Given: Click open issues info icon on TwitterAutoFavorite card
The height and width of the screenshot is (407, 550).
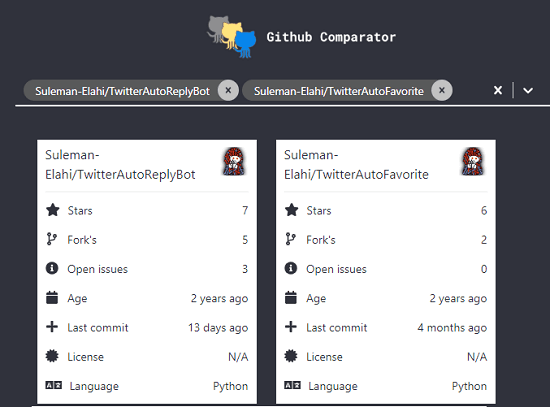Looking at the screenshot, I should pyautogui.click(x=291, y=268).
